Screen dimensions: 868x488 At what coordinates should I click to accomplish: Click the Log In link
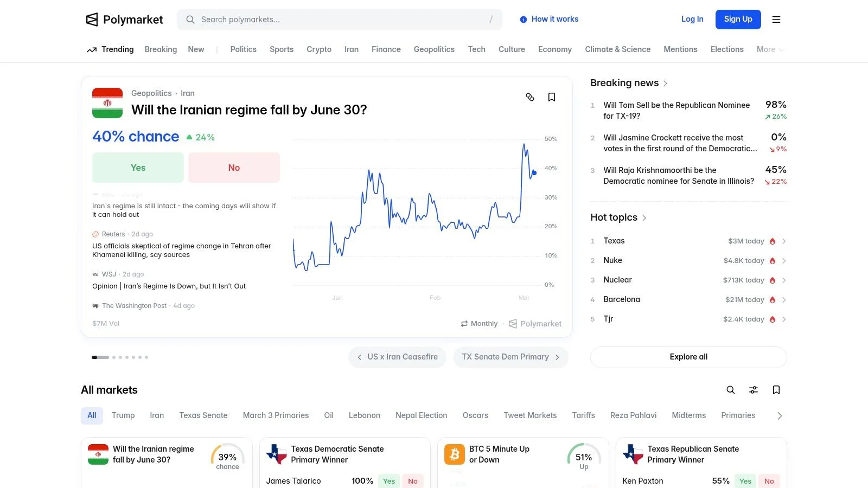click(x=692, y=19)
